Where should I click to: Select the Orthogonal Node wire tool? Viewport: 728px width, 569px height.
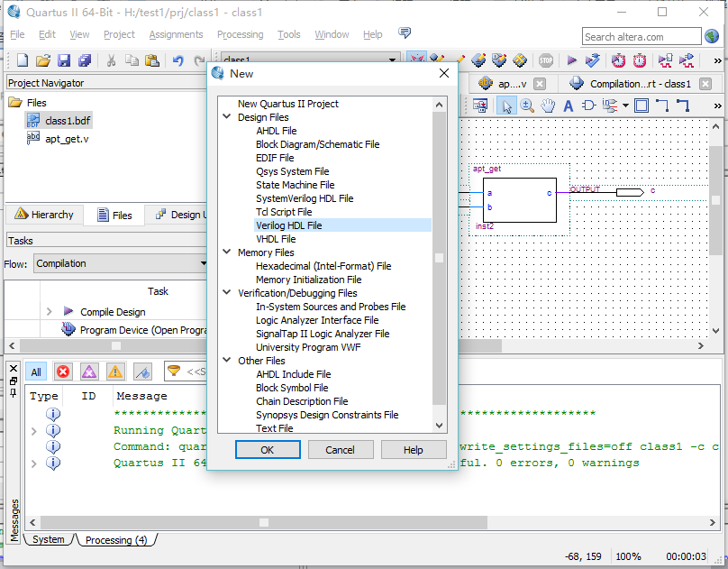pos(662,106)
